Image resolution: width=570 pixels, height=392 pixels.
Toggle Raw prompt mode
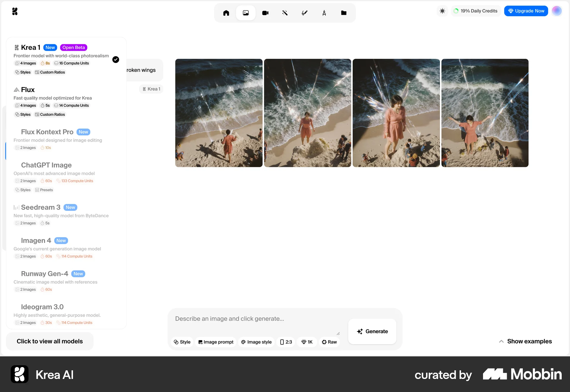329,342
